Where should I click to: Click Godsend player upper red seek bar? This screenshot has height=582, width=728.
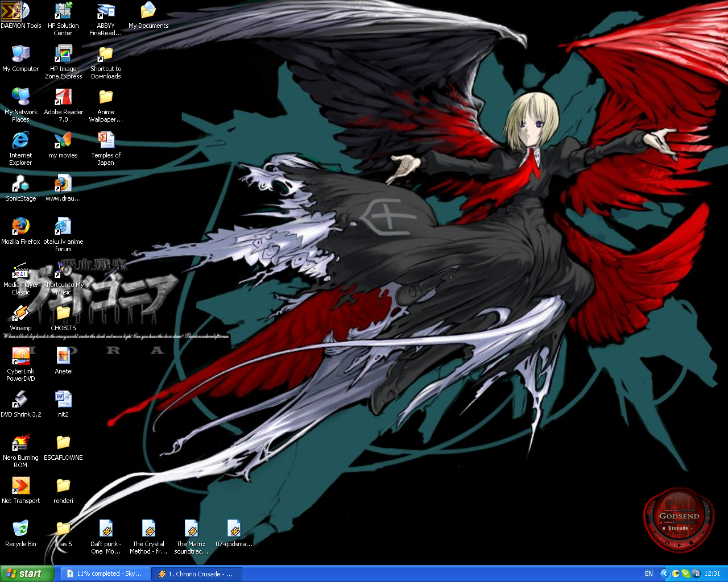point(679,510)
